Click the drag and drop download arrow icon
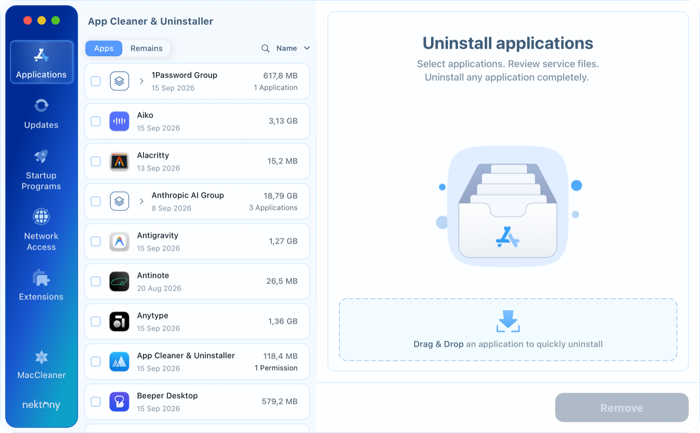This screenshot has width=700, height=433. [508, 321]
